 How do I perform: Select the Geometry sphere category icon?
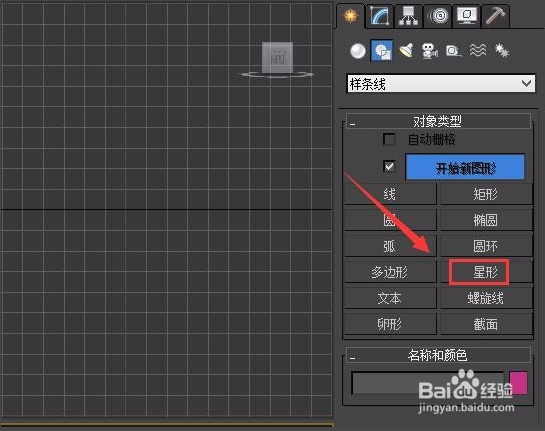[x=358, y=51]
